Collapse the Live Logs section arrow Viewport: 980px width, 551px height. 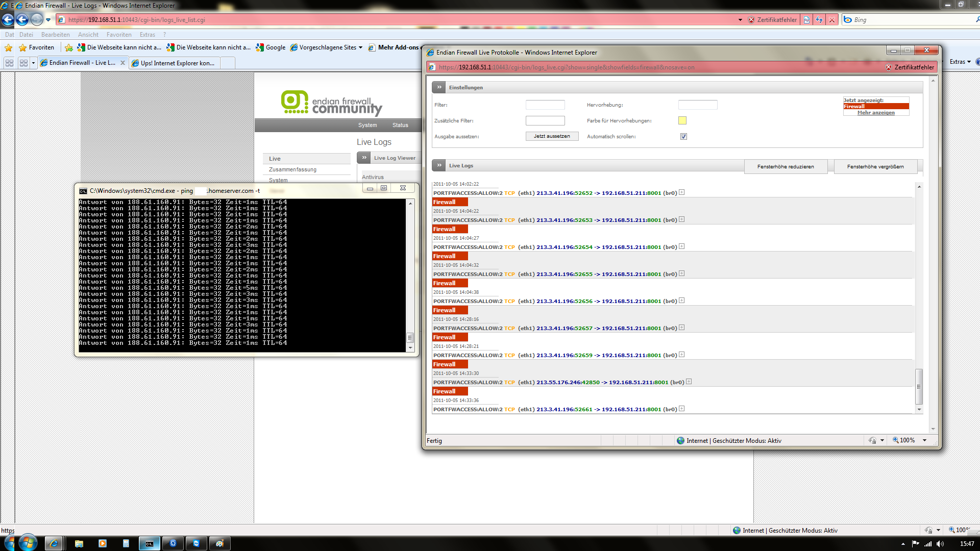(x=439, y=165)
